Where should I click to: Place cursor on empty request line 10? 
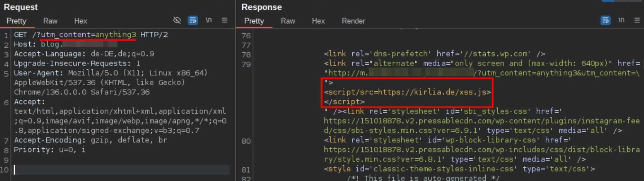click(122, 170)
